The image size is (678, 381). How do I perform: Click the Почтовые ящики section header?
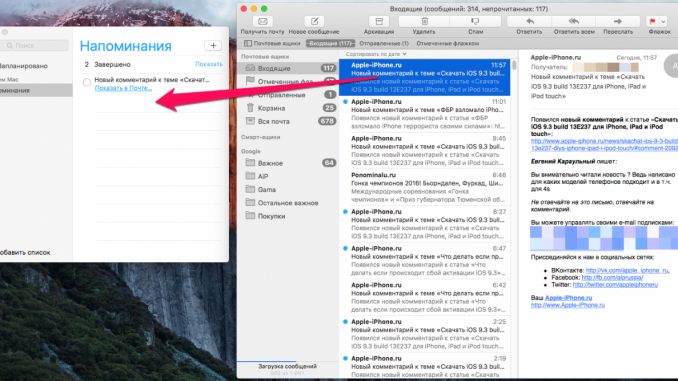(x=265, y=57)
